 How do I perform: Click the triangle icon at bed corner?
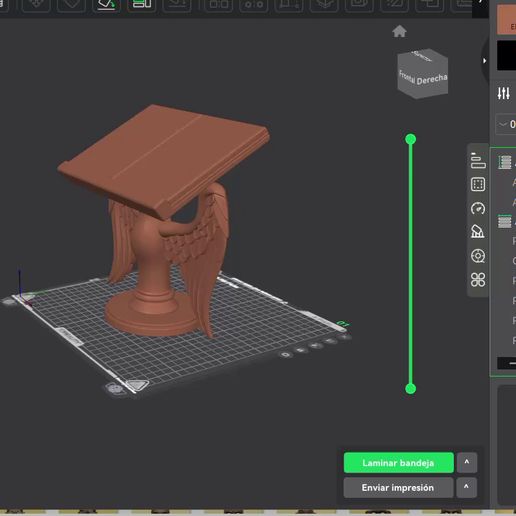[138, 385]
